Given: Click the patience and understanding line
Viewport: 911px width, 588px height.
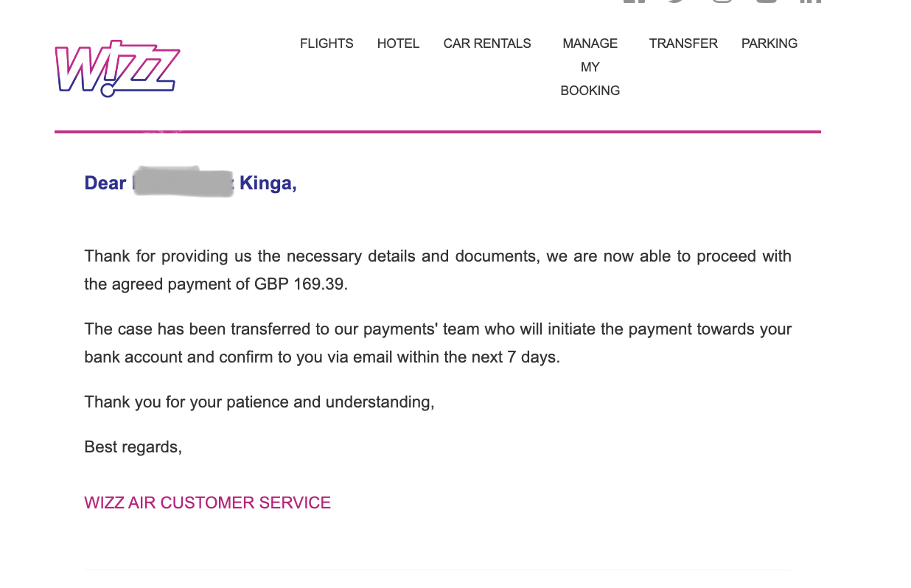Looking at the screenshot, I should click(259, 402).
